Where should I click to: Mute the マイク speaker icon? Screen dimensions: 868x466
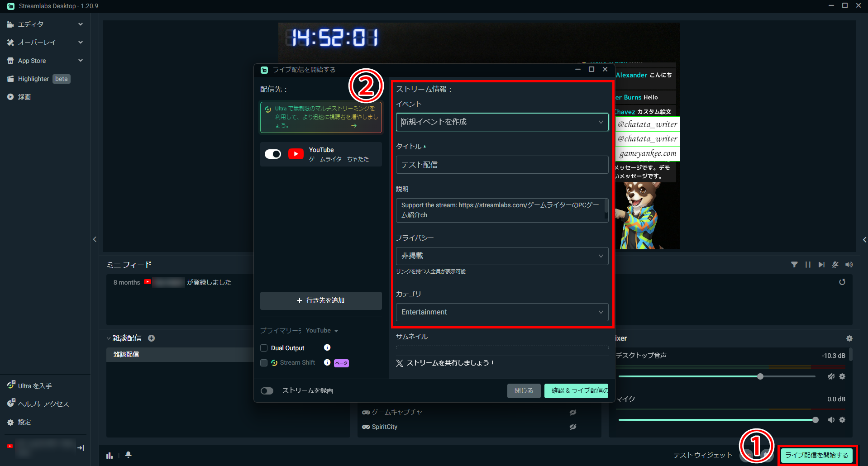pos(831,420)
